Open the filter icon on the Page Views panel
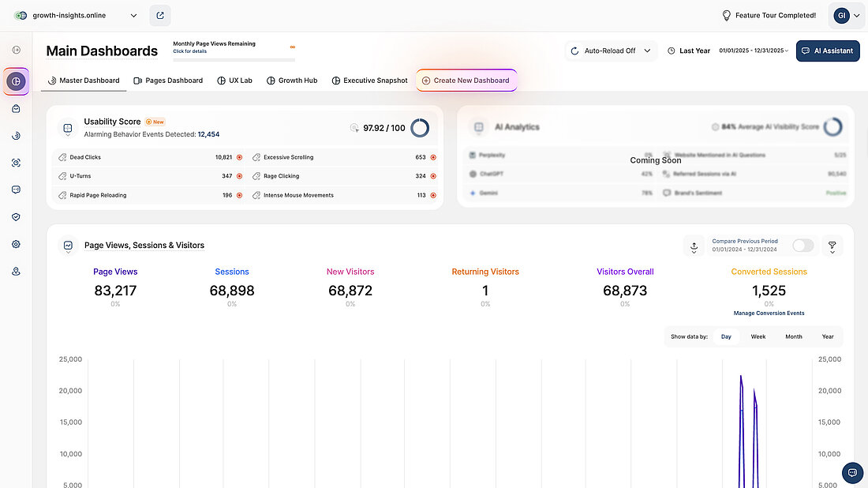 (832, 246)
